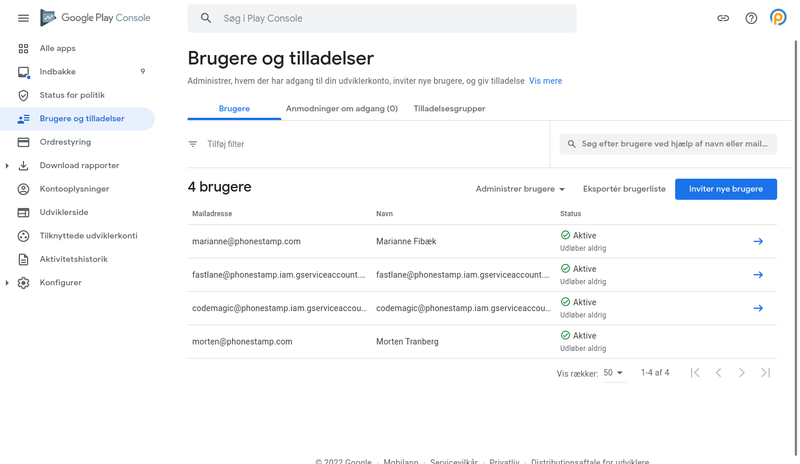Click the Status column header

tap(570, 214)
